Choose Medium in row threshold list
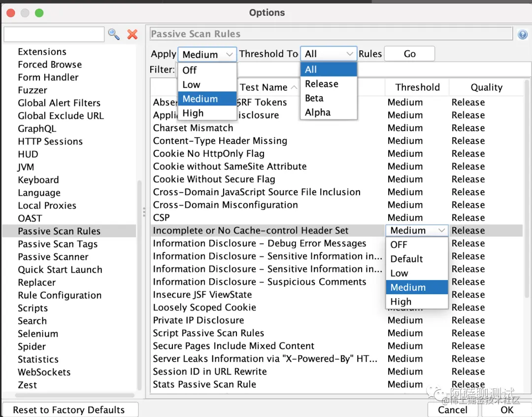 pyautogui.click(x=417, y=288)
